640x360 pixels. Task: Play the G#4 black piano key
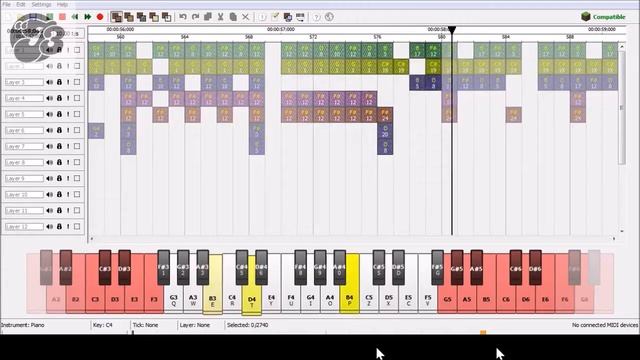click(320, 267)
